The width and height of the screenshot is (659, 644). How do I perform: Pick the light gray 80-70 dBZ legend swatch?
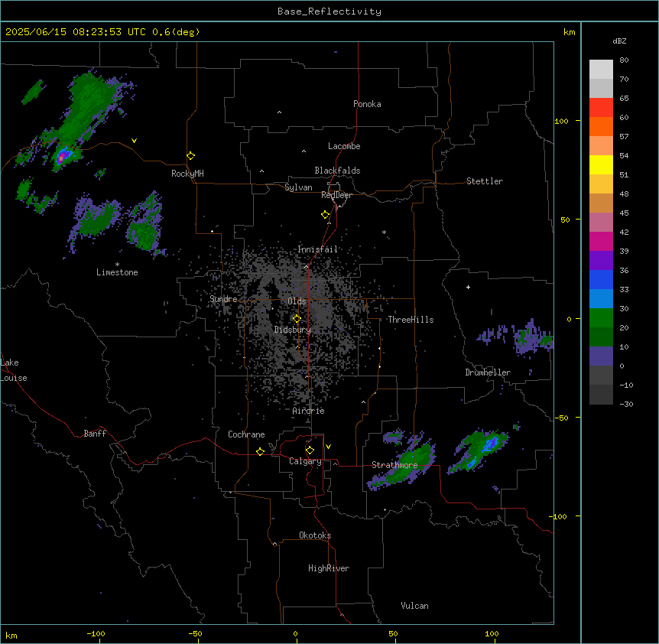pyautogui.click(x=601, y=70)
